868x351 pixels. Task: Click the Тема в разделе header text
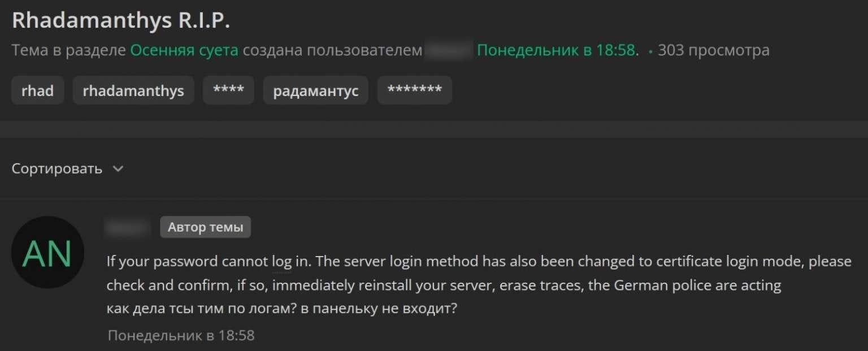tap(68, 50)
